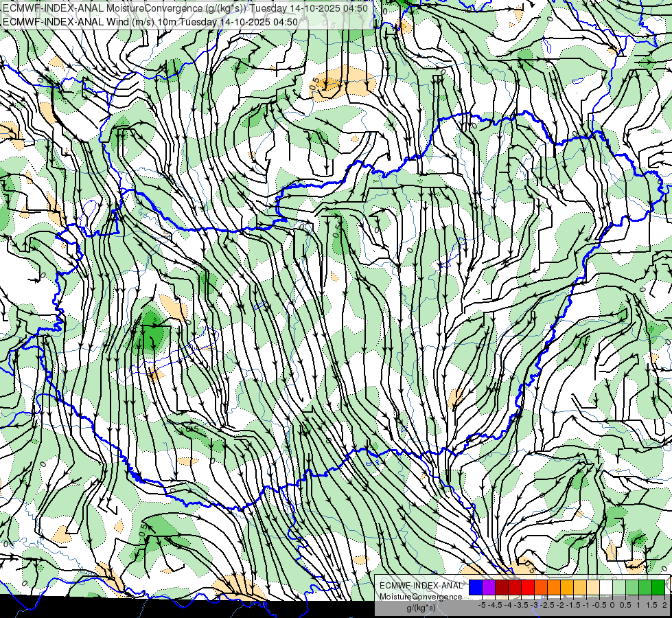Viewport: 672px width, 618px height.
Task: Select the green swatch between 0.5 and 1
Action: tap(632, 587)
